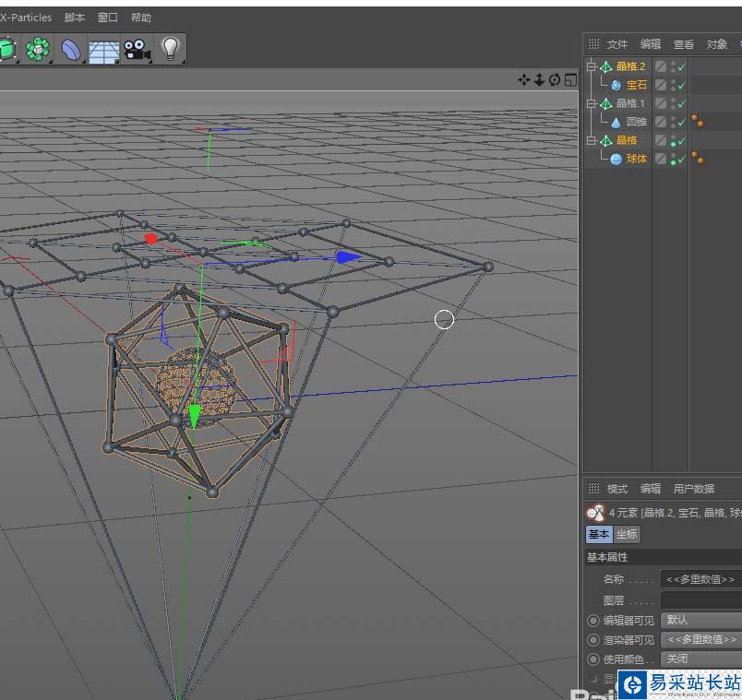The width and height of the screenshot is (742, 700).
Task: Toggle enable checkmark for 圆锥 object
Action: click(x=682, y=122)
